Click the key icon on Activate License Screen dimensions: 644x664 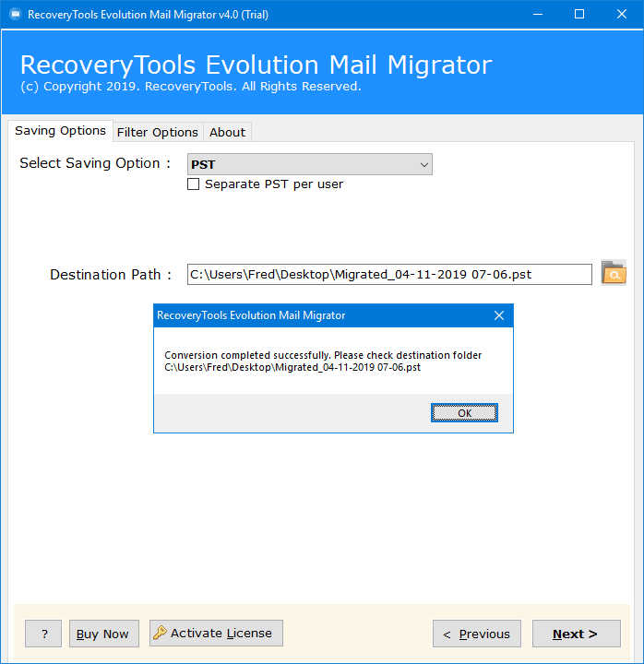coord(161,633)
